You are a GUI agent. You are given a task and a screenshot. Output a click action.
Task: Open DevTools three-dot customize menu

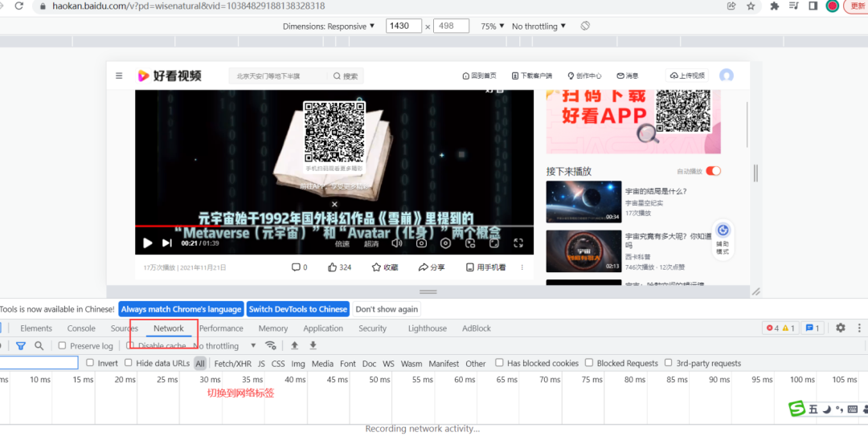[859, 328]
